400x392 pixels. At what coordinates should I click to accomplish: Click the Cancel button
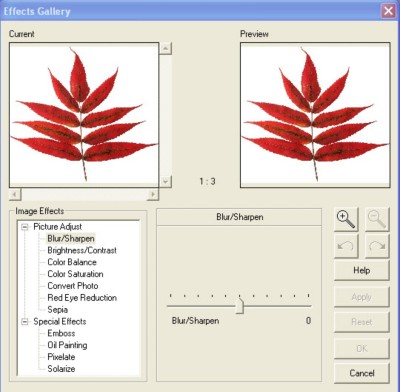(362, 373)
